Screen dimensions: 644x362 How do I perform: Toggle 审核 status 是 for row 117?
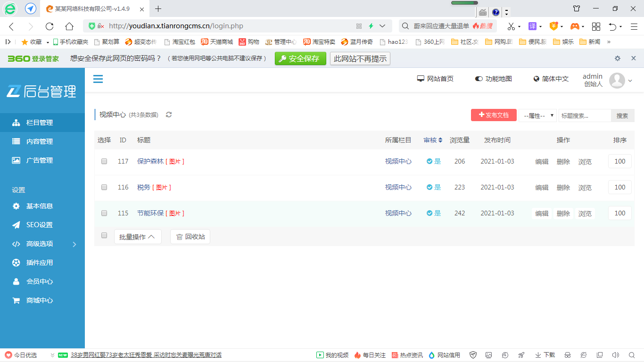[x=434, y=161]
